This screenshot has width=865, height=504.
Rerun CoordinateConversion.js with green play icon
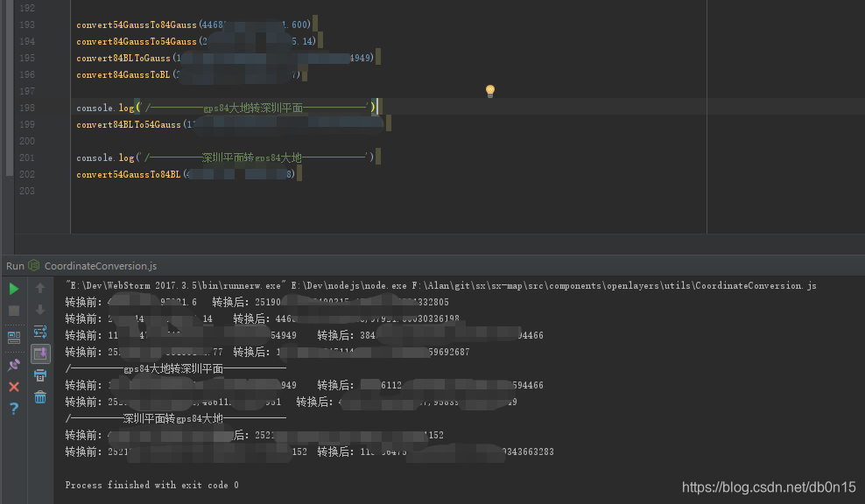pos(14,289)
